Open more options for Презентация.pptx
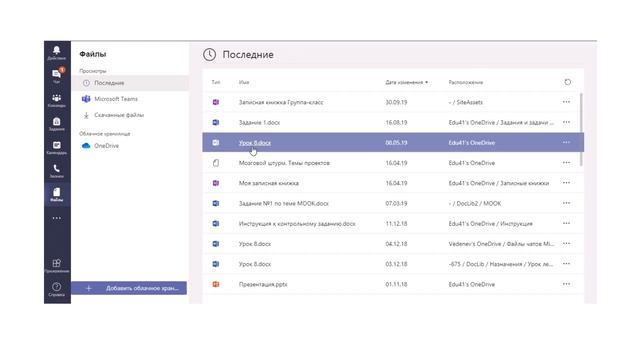640x360 pixels. (566, 284)
